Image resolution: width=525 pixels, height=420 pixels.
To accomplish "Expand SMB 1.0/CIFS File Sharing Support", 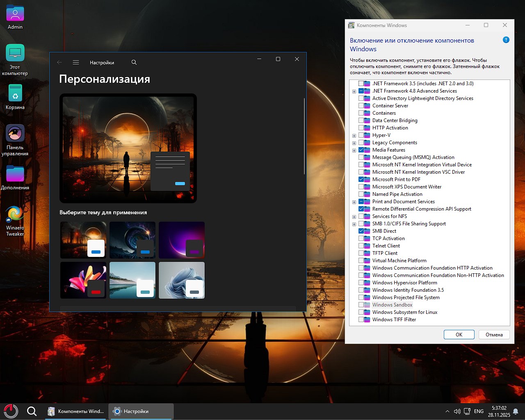I will coord(354,224).
